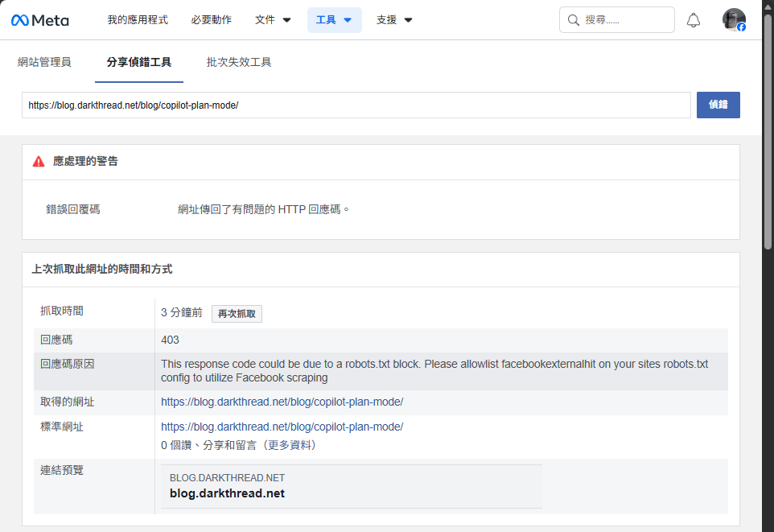Viewport: 774px width, 532px height.
Task: Click into the 搜尋 search box
Action: point(624,20)
